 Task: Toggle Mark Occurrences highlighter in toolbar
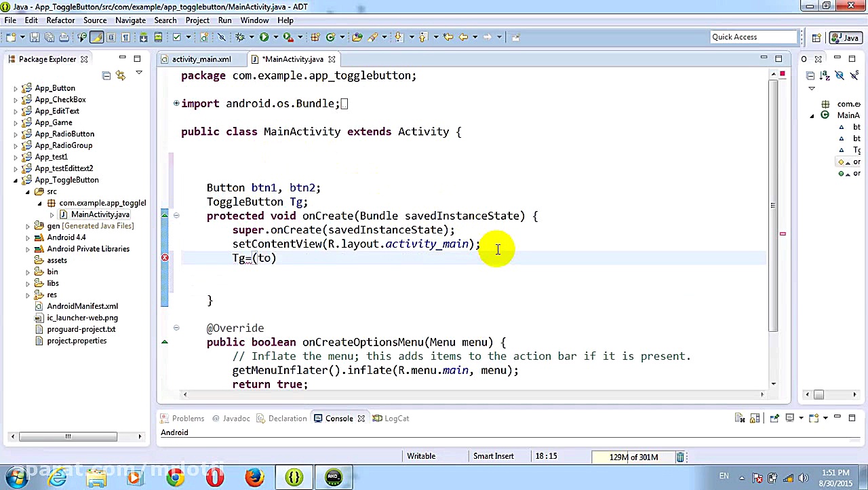(x=96, y=37)
